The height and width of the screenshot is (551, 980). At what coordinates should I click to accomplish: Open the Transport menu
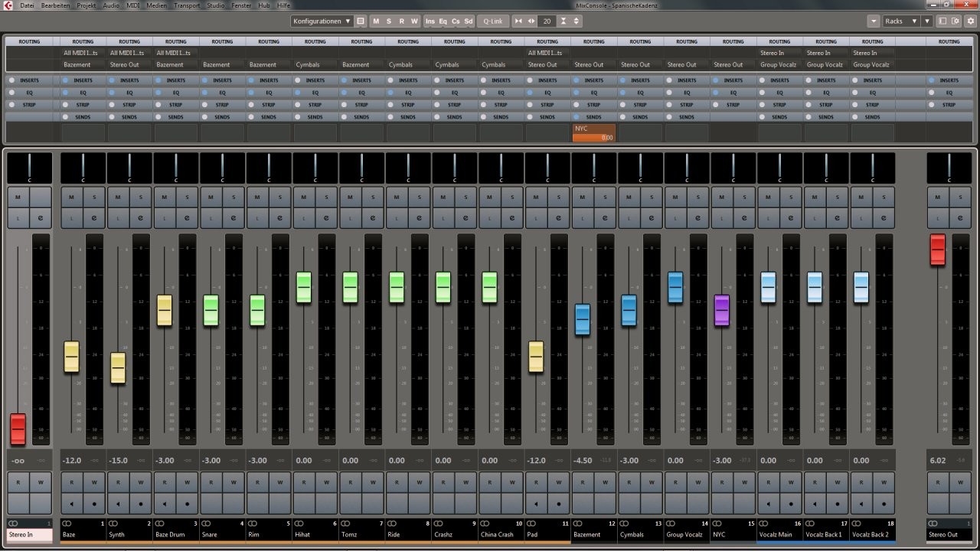187,5
